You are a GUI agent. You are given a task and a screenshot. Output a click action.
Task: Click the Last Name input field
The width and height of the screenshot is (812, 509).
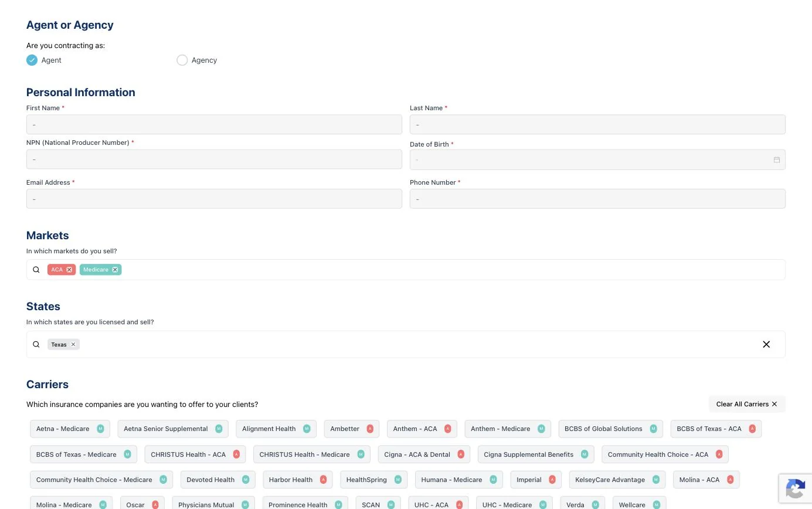[x=597, y=124]
